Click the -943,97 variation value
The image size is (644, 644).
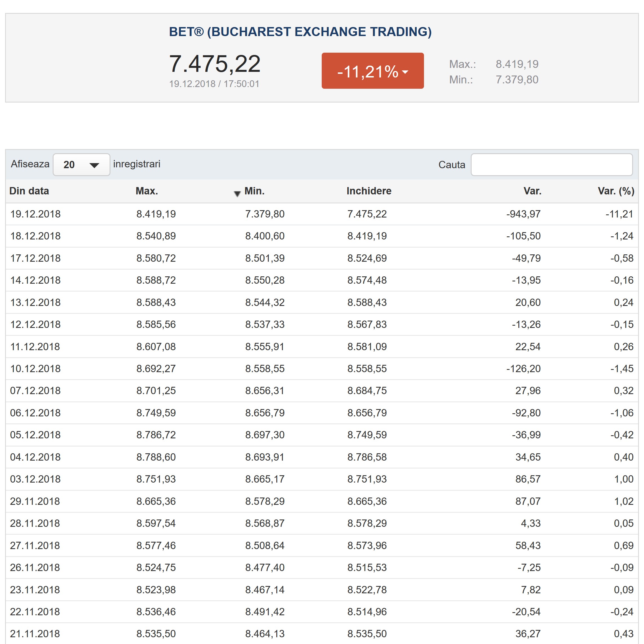pyautogui.click(x=523, y=214)
